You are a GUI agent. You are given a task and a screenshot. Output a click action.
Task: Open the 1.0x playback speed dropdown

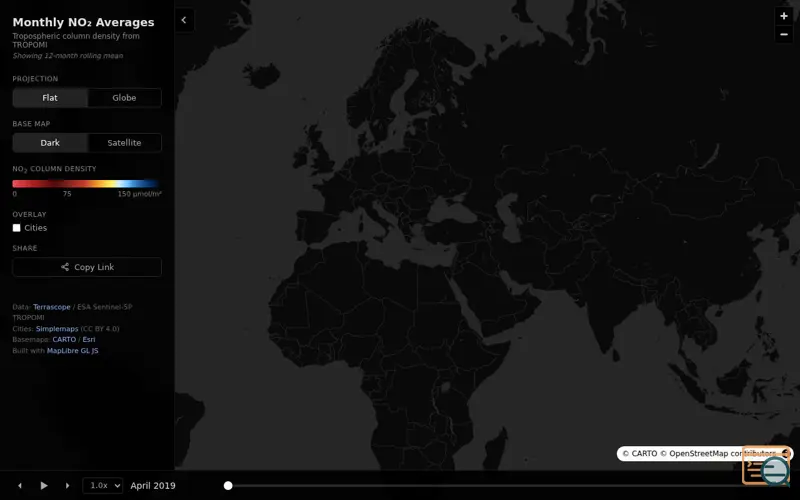tap(103, 486)
